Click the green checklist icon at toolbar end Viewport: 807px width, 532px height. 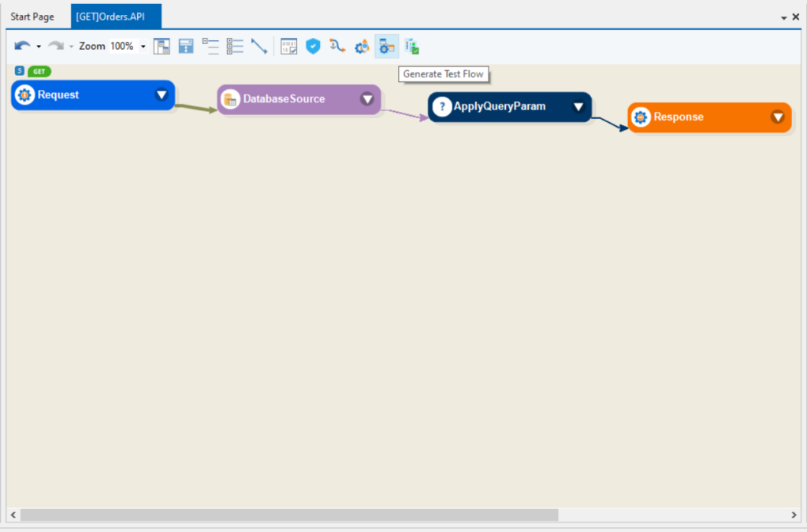tap(411, 46)
